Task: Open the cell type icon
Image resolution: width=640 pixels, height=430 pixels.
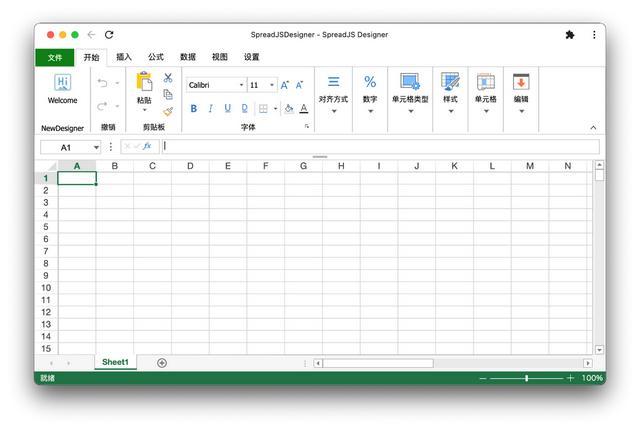Action: point(410,81)
